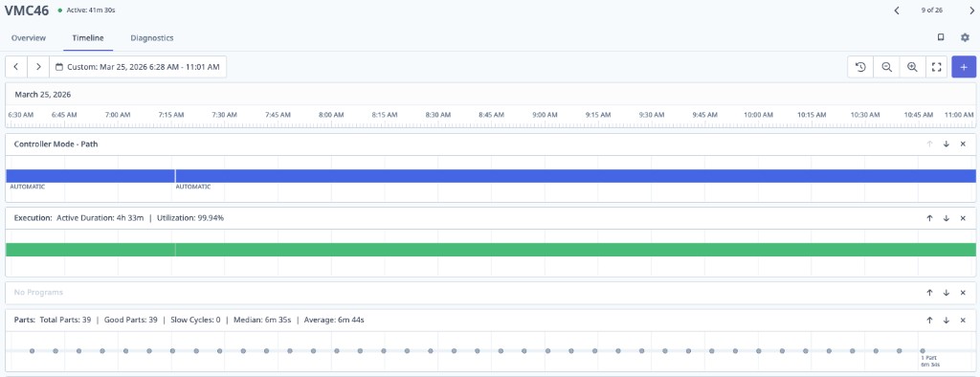Click the March 25, 2026 date header
This screenshot has width=980, height=377.
[42, 95]
